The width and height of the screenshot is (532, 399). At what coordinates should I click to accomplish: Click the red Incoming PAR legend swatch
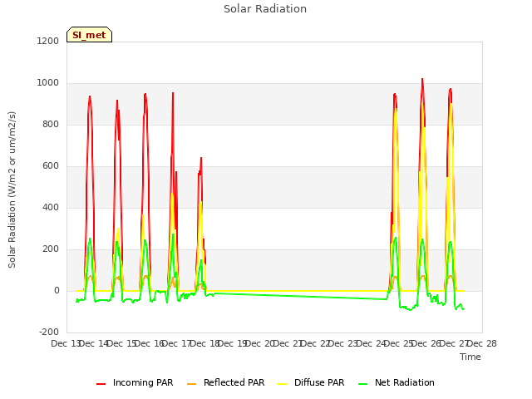coord(101,384)
